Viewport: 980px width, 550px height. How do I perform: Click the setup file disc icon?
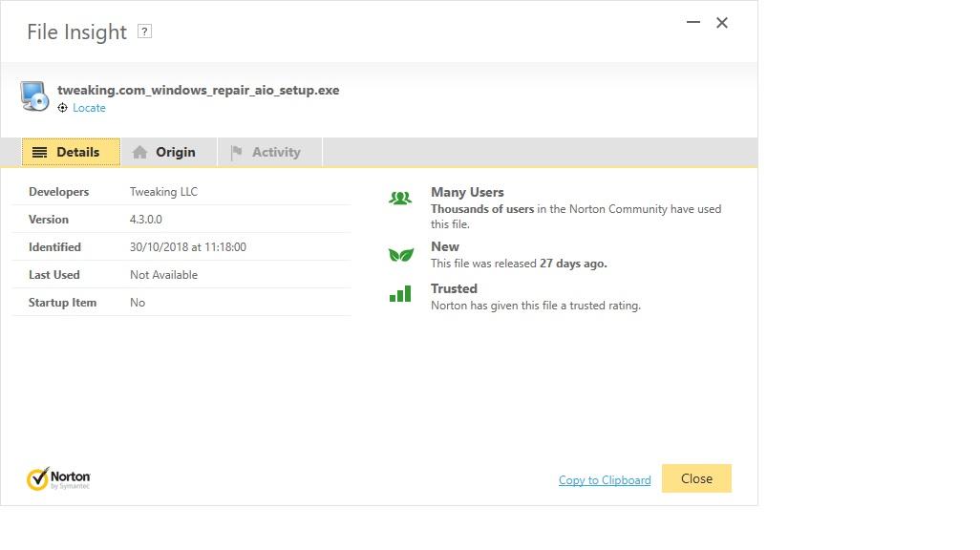pos(34,96)
